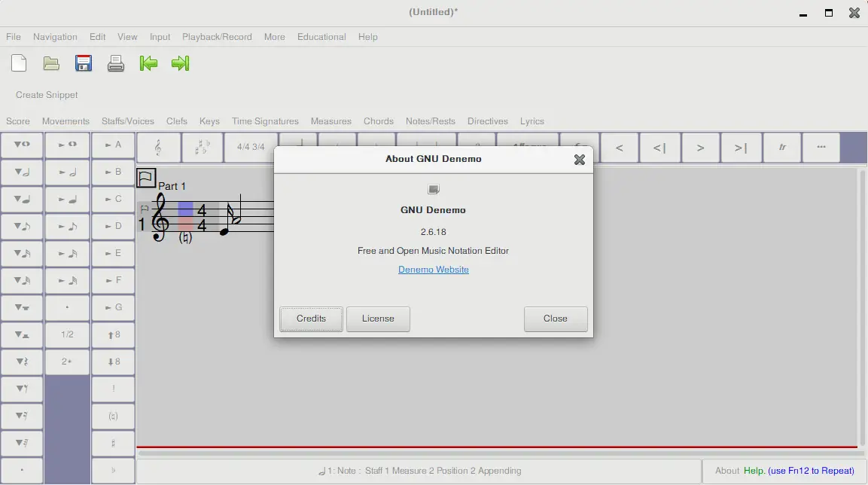Set prevailing duration to thirty-second note

[68, 280]
